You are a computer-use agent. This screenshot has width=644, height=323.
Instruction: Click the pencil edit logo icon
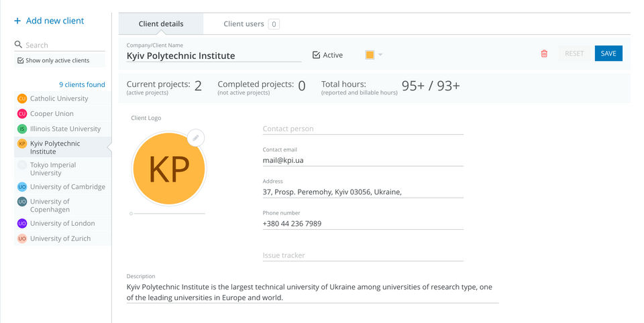pyautogui.click(x=196, y=138)
